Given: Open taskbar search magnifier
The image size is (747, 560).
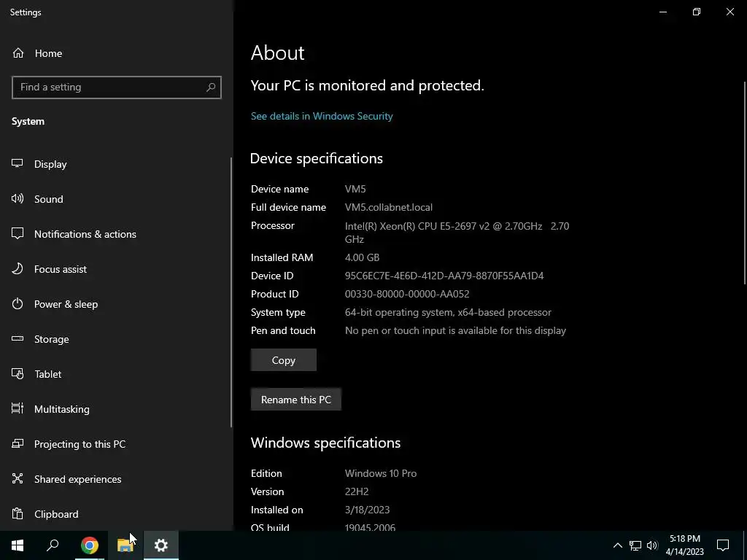Looking at the screenshot, I should point(53,545).
